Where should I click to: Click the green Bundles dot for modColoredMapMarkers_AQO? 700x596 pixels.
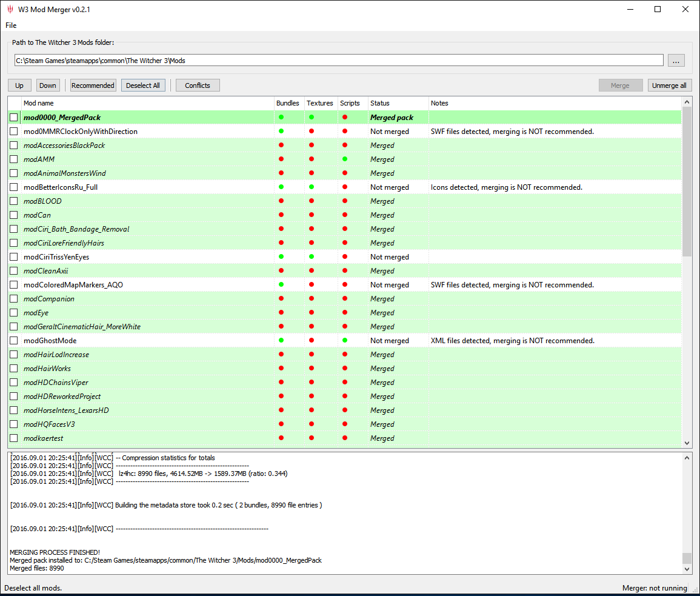(x=280, y=284)
